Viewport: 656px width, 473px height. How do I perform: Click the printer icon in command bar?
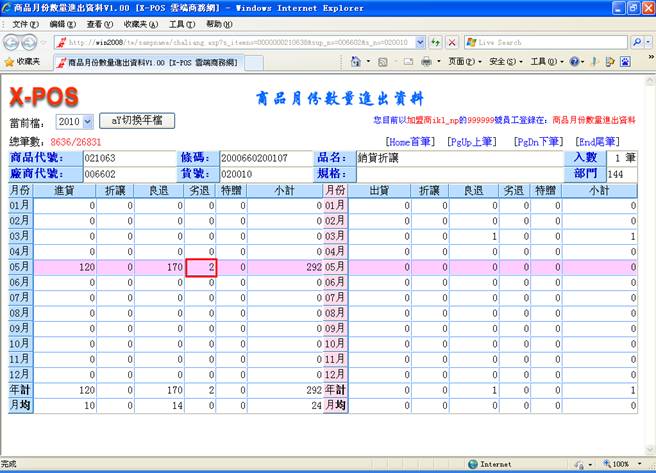(426, 62)
